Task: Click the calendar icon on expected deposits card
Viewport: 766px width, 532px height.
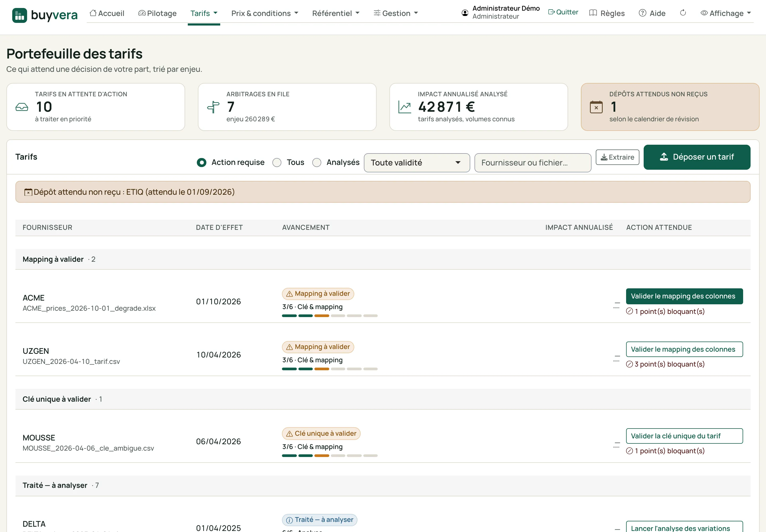Action: [x=596, y=107]
